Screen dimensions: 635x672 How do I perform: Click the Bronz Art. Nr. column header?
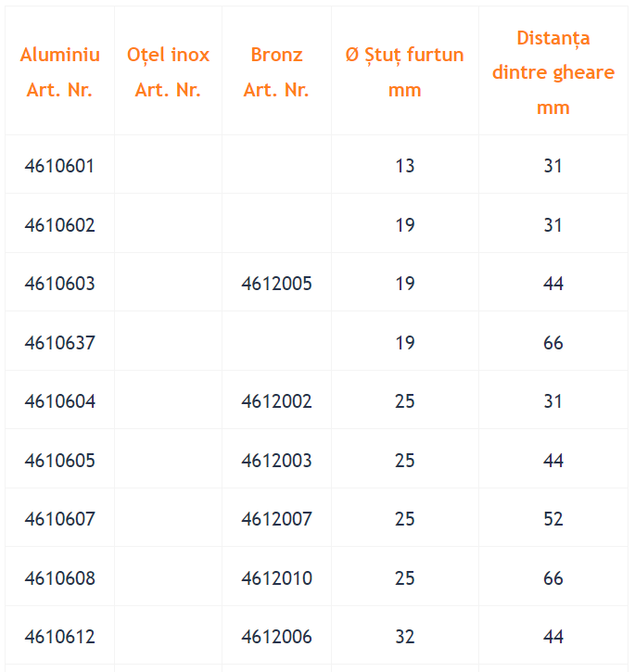pos(276,72)
